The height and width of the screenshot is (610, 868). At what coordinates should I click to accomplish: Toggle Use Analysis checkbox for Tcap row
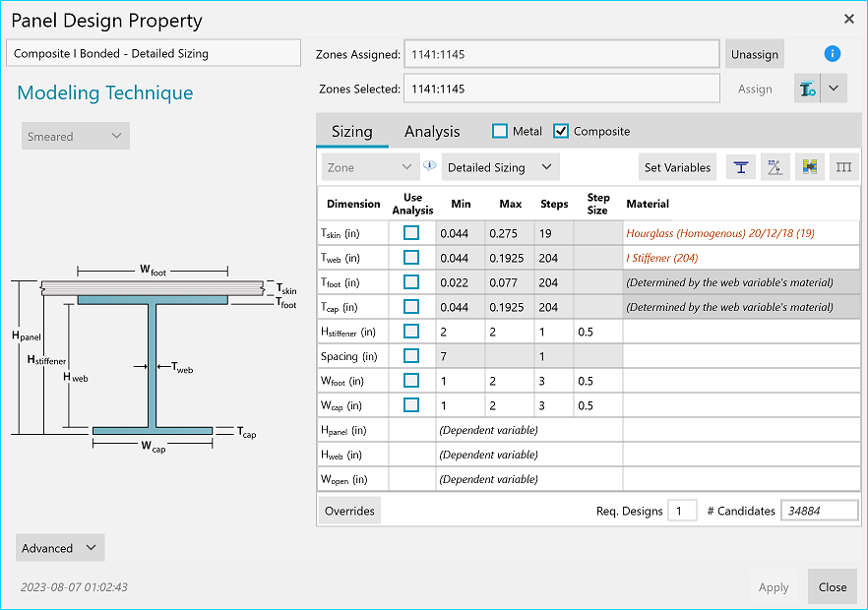coord(411,307)
